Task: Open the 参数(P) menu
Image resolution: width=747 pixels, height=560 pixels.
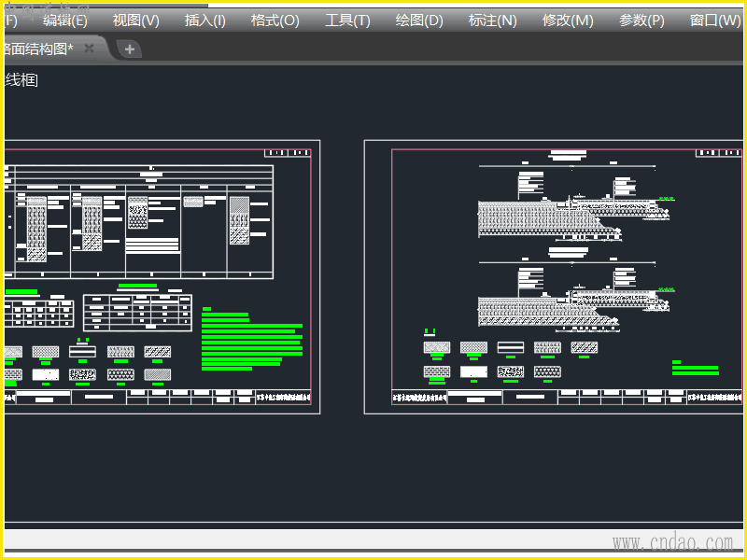Action: (x=641, y=21)
